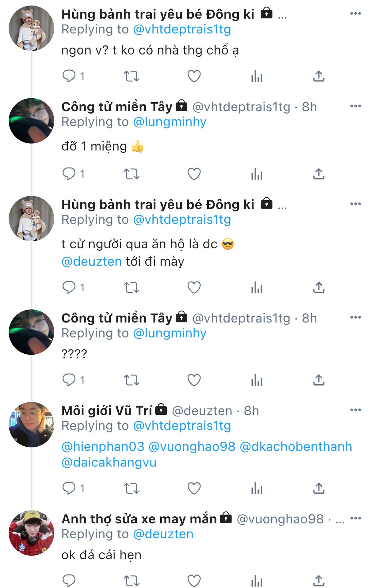Open the @deuzten mention in "tới đi mày" tweet
Viewport: 374px width, 588px height.
click(x=92, y=262)
